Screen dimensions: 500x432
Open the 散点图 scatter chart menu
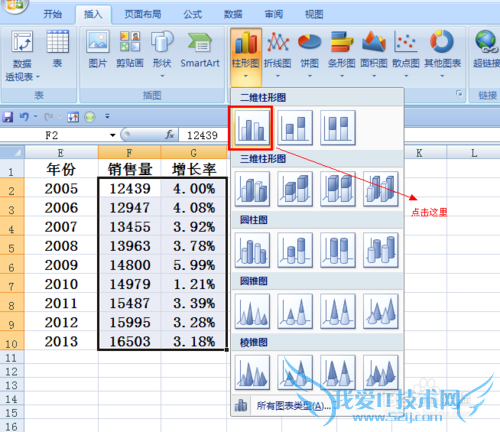(406, 55)
